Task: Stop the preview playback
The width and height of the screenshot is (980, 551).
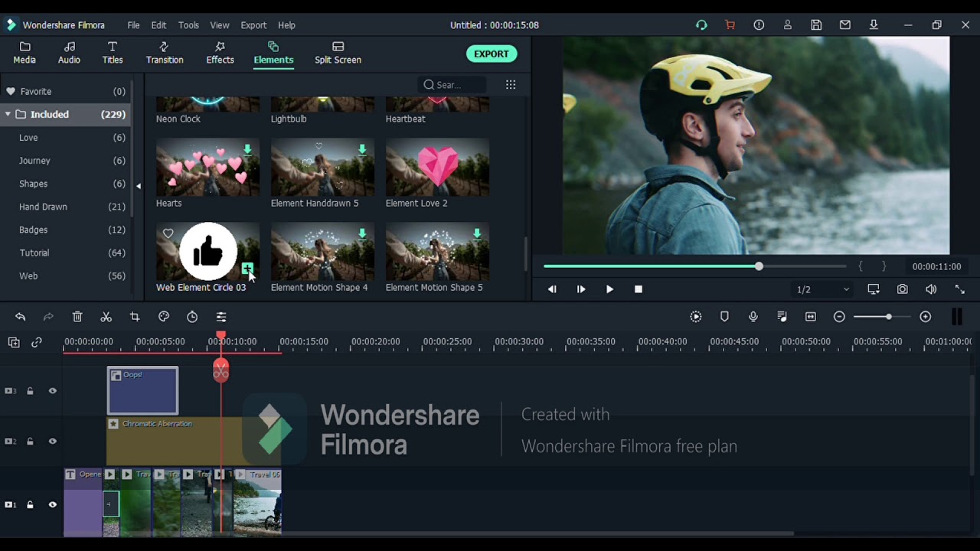Action: click(639, 289)
